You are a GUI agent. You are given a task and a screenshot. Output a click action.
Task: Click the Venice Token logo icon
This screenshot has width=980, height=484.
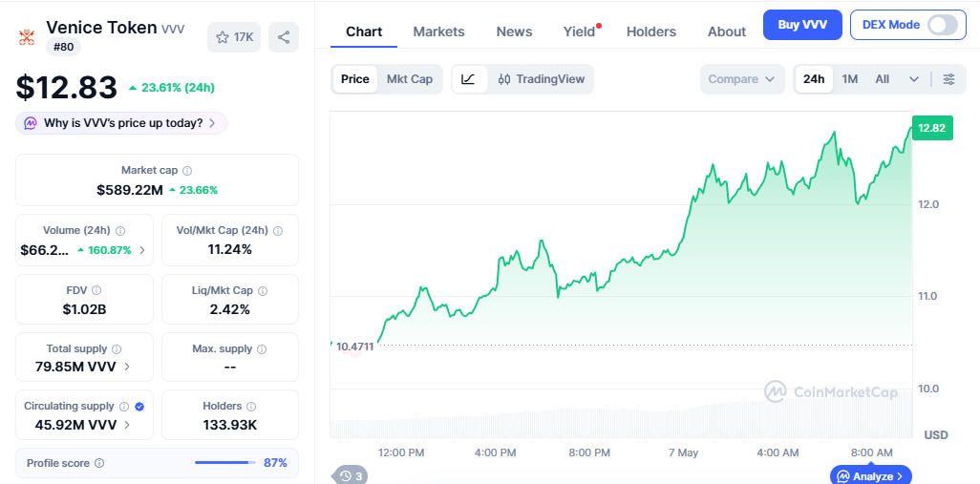pyautogui.click(x=26, y=37)
